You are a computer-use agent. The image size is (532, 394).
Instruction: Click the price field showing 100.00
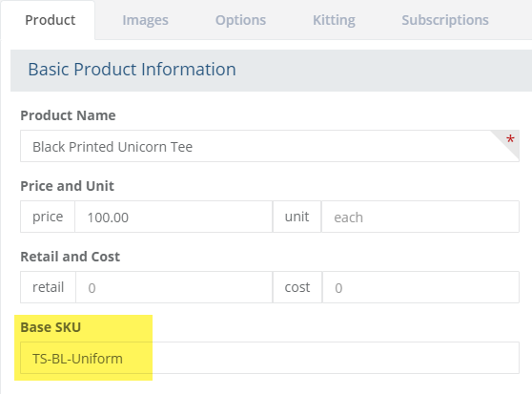tap(174, 217)
